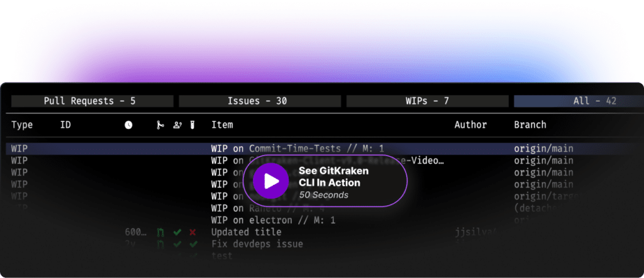The image size is (644, 278).
Task: Click the reviewers column header icon
Action: (x=177, y=125)
